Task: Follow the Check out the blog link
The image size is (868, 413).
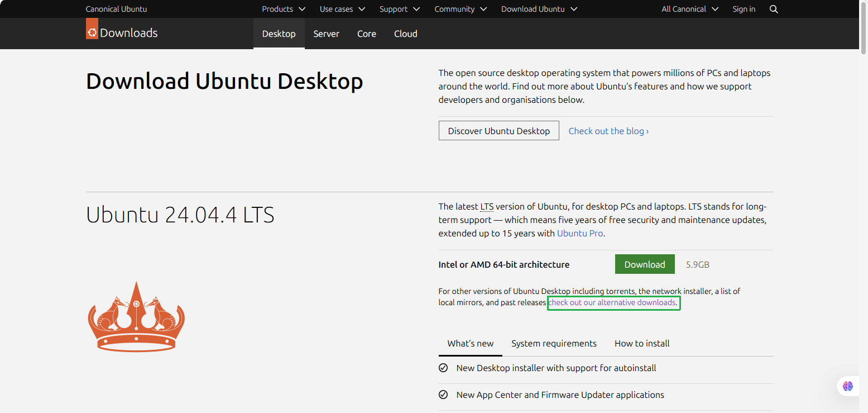Action: pos(608,131)
